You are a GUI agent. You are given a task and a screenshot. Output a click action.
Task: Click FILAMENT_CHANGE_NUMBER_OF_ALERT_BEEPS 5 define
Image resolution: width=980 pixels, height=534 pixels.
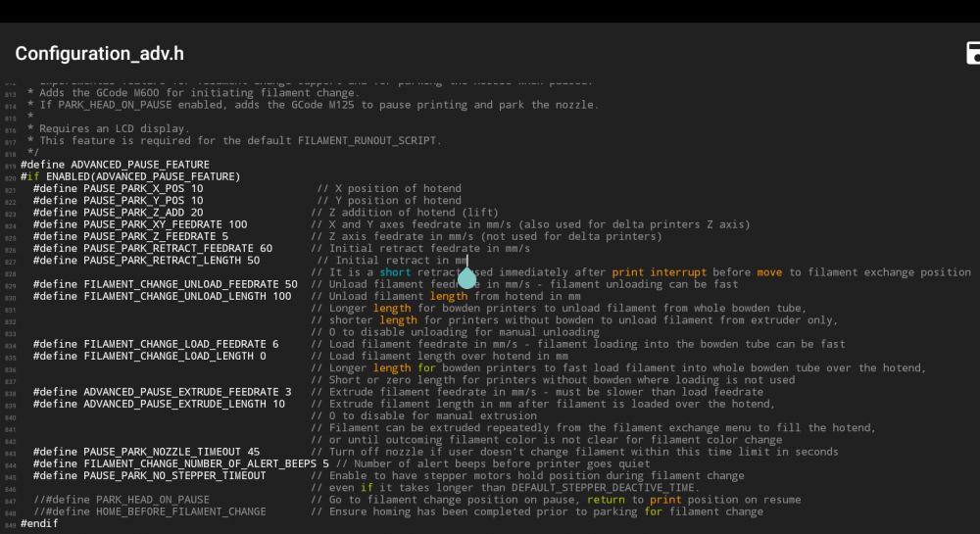coord(180,463)
